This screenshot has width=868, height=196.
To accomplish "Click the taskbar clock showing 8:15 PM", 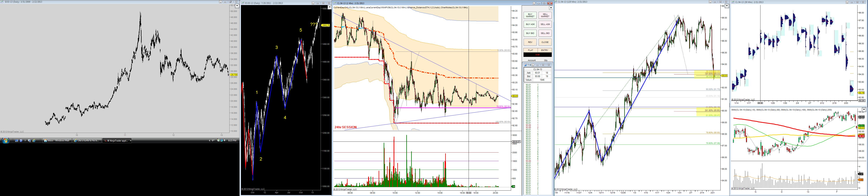I will point(232,141).
